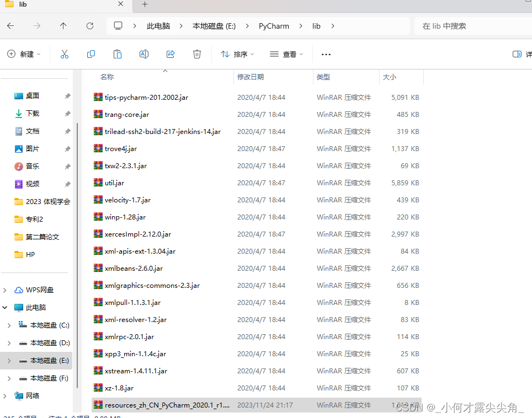Sort by 修改日期 column header

click(x=251, y=77)
